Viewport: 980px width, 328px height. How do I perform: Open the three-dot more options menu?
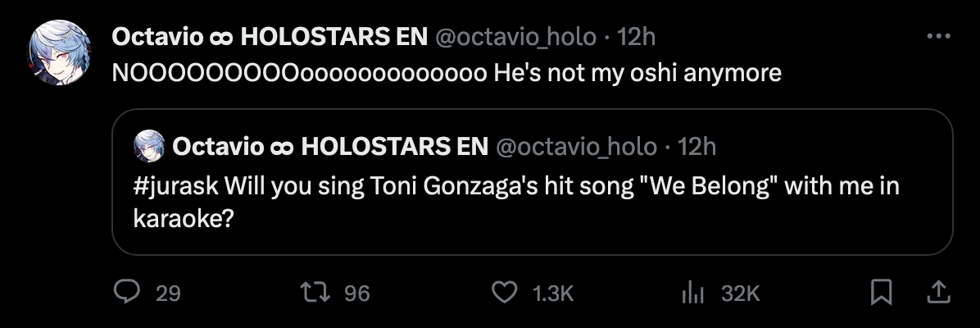[938, 37]
